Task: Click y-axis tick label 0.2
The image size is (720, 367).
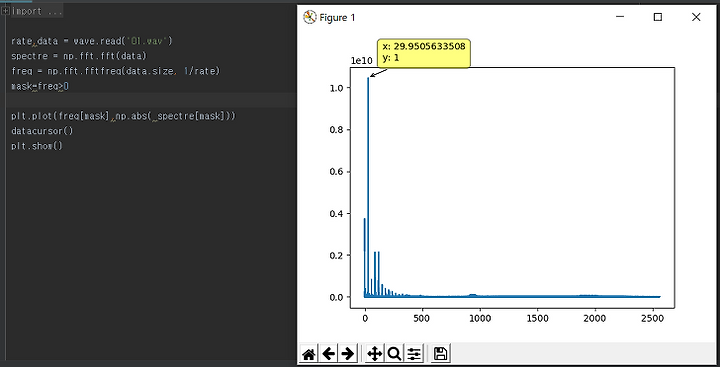Action: (336, 255)
